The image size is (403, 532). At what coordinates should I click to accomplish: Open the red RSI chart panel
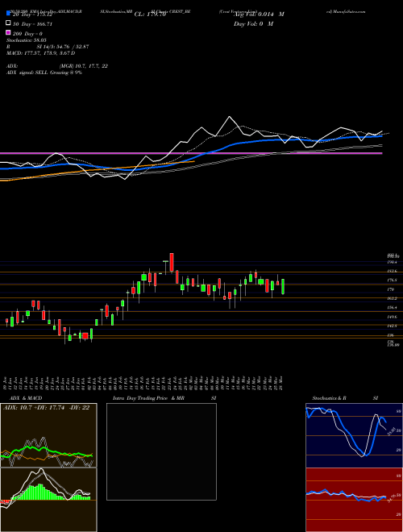tap(354, 500)
